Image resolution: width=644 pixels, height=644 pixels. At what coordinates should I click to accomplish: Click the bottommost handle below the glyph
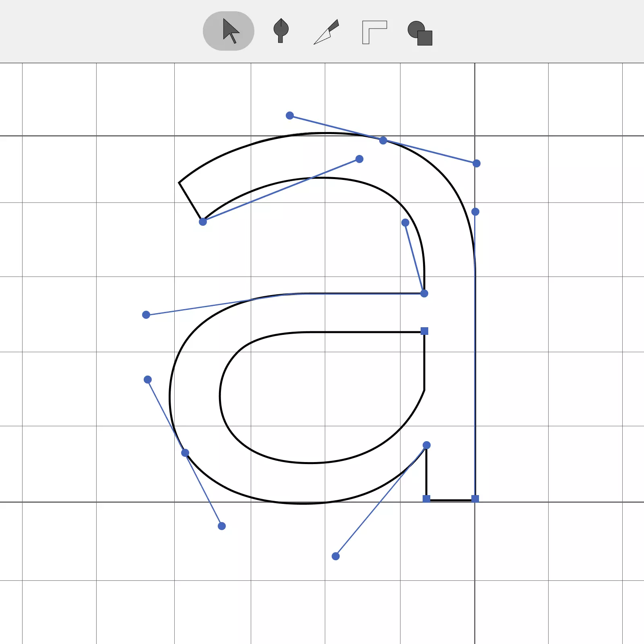coord(336,556)
